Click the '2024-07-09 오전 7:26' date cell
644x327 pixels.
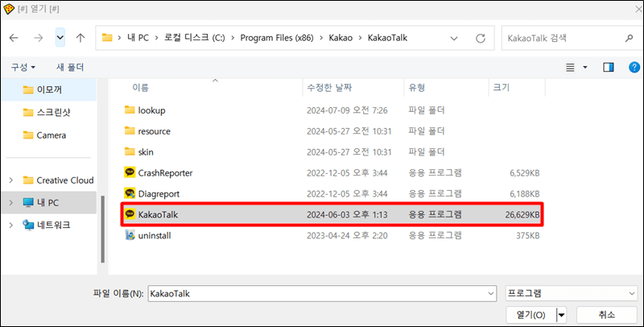click(x=347, y=110)
